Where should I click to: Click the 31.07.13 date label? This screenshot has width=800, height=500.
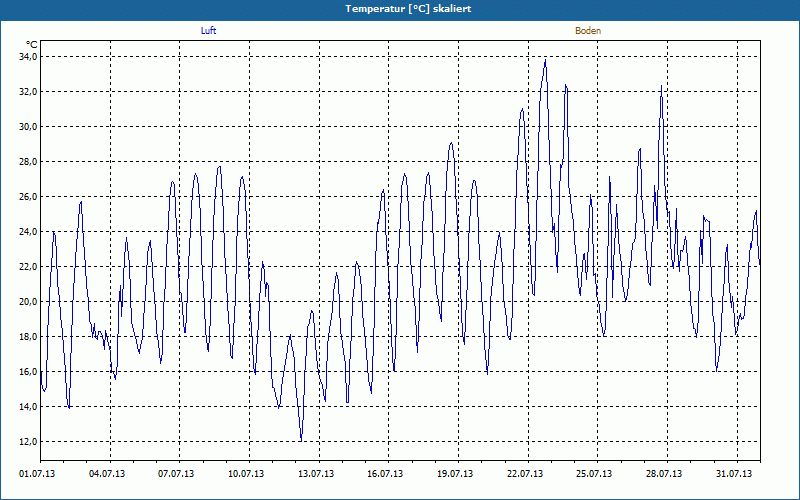tap(734, 474)
